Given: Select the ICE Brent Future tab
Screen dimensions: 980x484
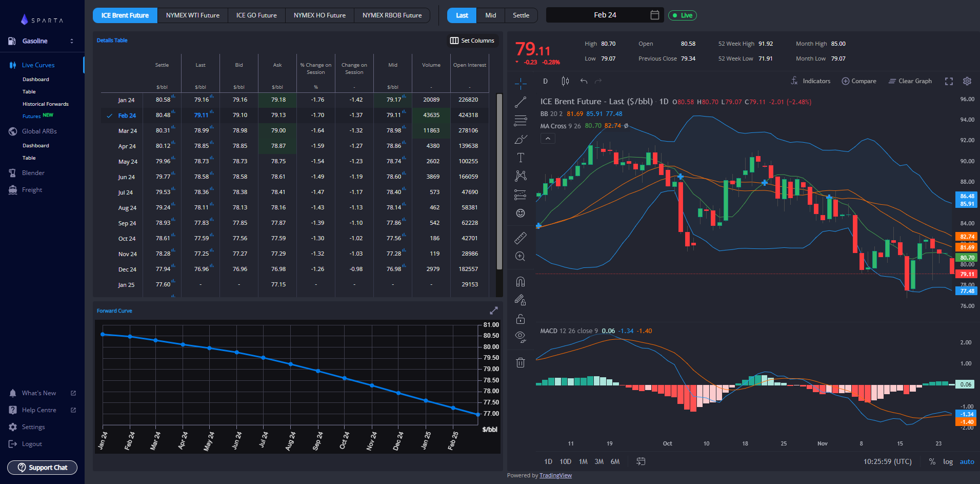Looking at the screenshot, I should click(x=125, y=15).
